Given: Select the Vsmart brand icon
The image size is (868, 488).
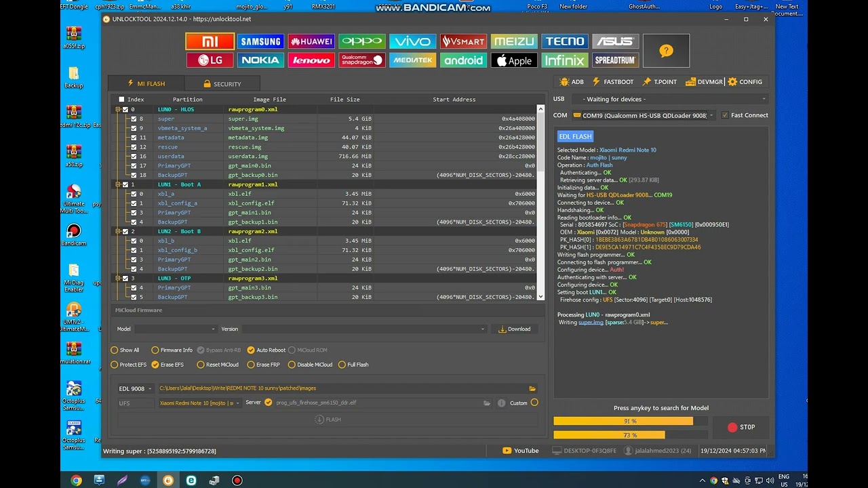Looking at the screenshot, I should (x=463, y=41).
